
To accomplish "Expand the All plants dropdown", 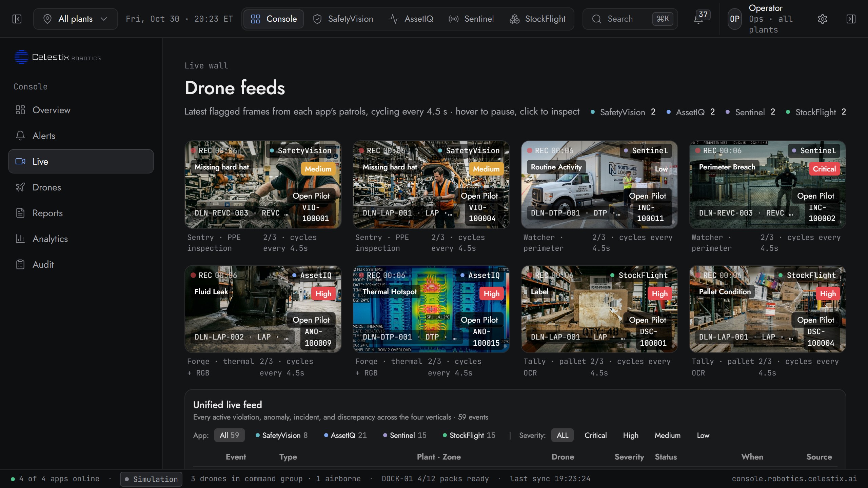I will (76, 19).
